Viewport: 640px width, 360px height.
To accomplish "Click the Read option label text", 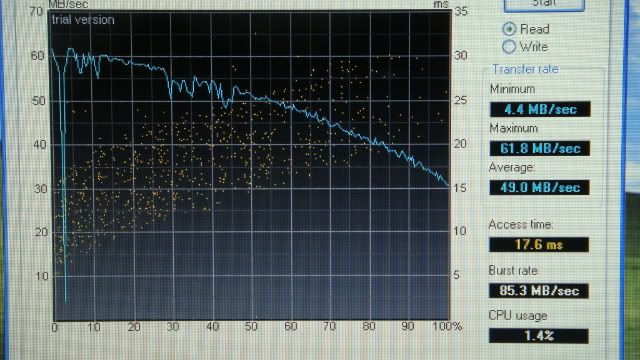I will 535,29.
